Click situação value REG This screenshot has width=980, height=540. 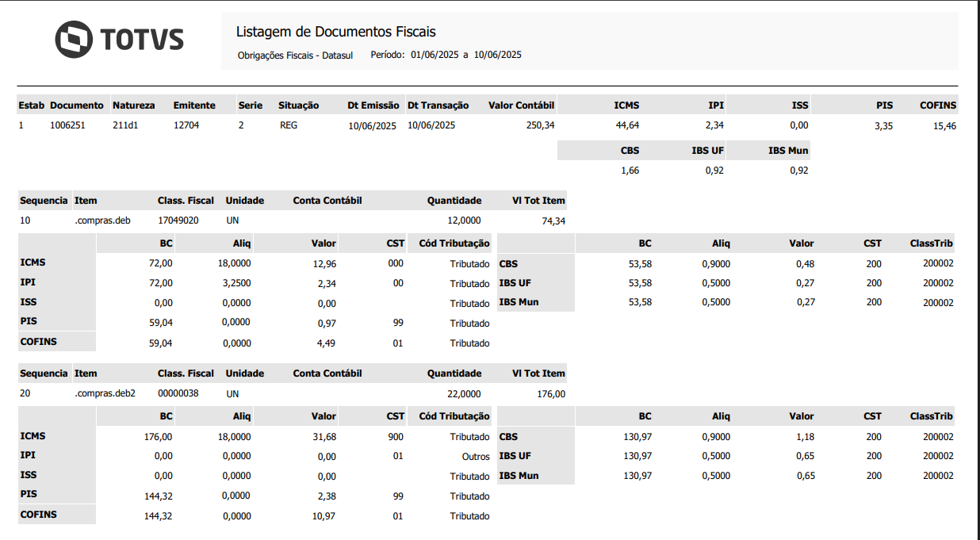tap(289, 125)
